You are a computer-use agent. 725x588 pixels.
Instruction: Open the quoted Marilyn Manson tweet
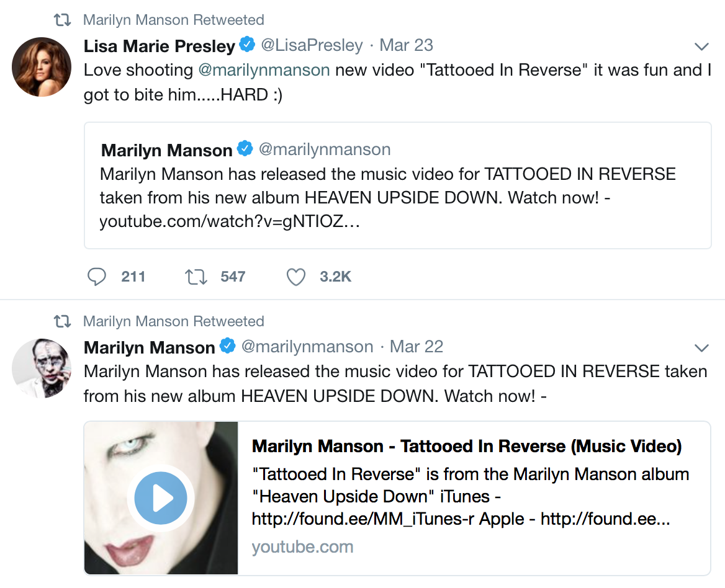click(x=397, y=185)
